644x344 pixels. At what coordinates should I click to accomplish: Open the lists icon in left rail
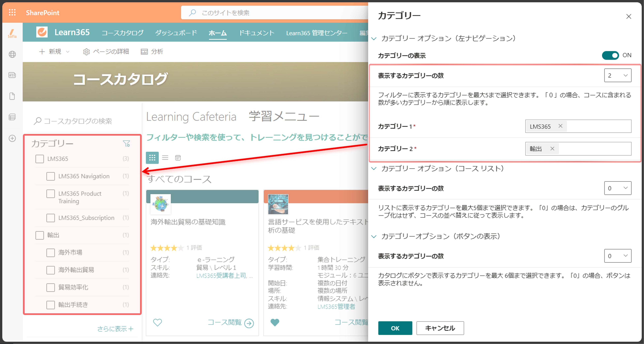(12, 117)
